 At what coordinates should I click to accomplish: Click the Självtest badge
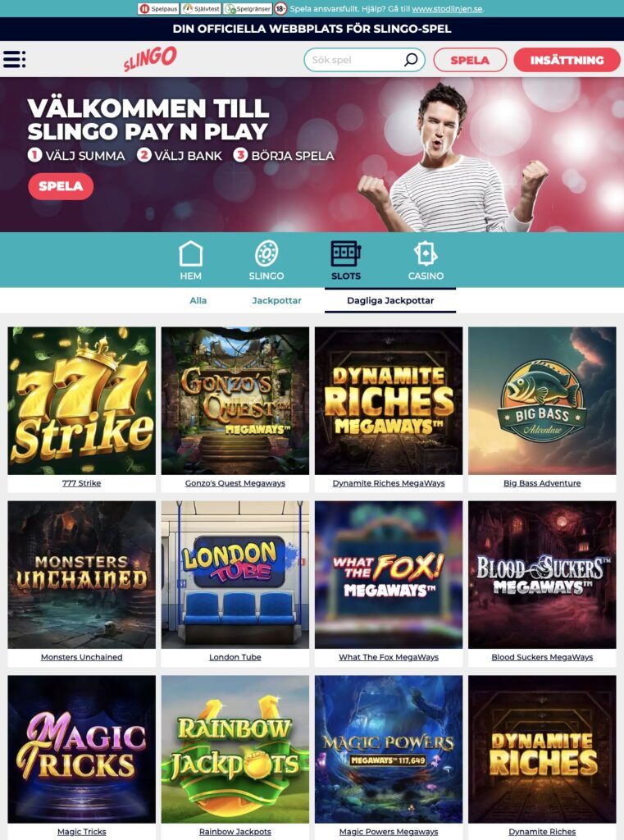[202, 8]
